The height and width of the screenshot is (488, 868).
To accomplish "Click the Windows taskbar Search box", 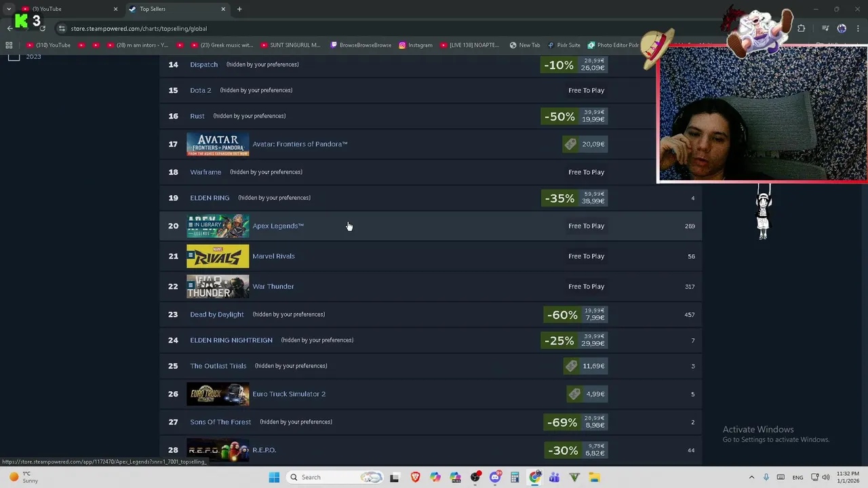I will click(335, 477).
